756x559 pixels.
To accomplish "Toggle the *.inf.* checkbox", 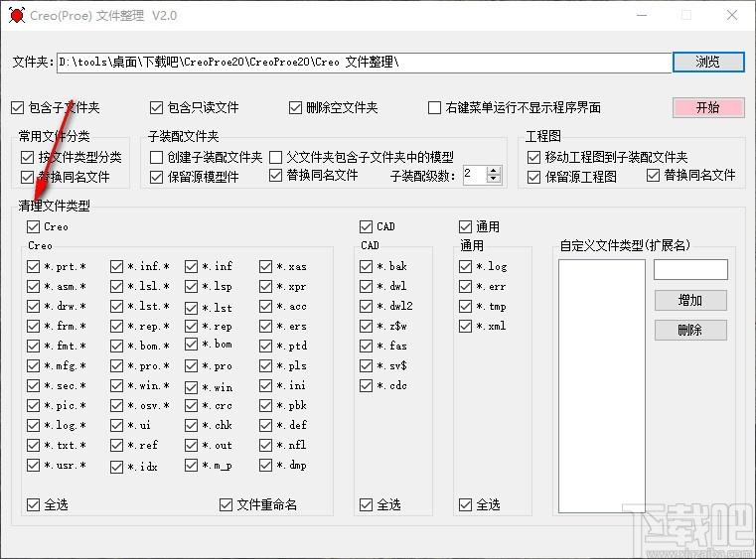I will click(x=116, y=266).
